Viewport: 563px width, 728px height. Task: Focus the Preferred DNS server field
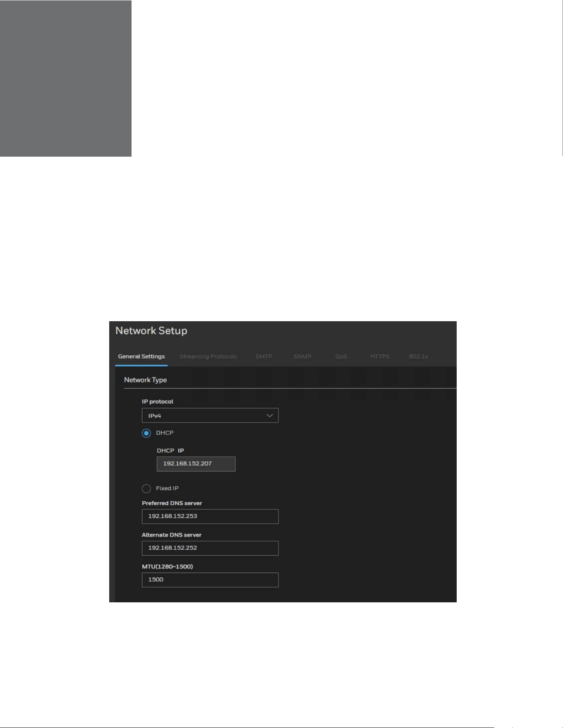[x=210, y=516]
